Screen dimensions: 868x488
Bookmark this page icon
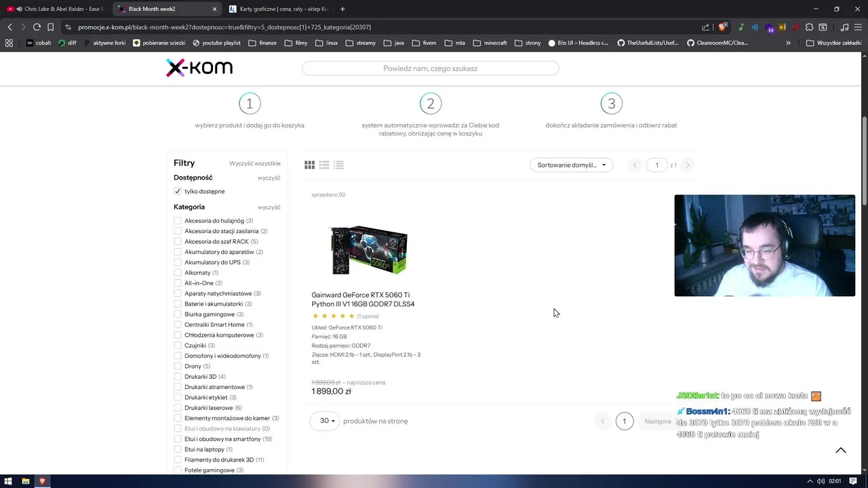pyautogui.click(x=50, y=27)
